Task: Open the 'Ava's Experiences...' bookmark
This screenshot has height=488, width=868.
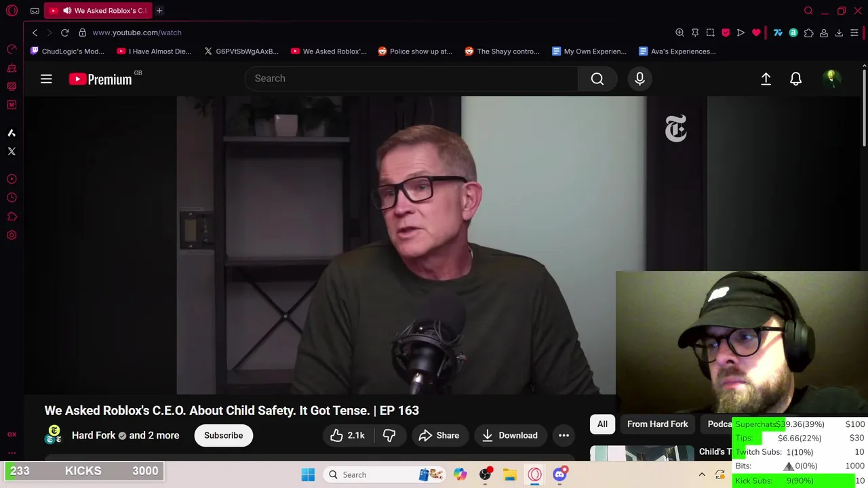Action: tap(677, 52)
